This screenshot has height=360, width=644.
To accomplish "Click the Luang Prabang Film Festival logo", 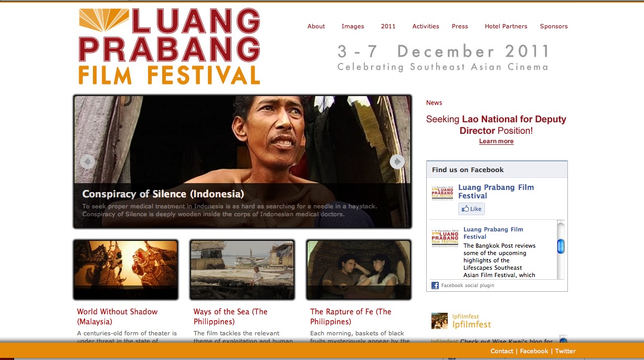I will click(169, 46).
